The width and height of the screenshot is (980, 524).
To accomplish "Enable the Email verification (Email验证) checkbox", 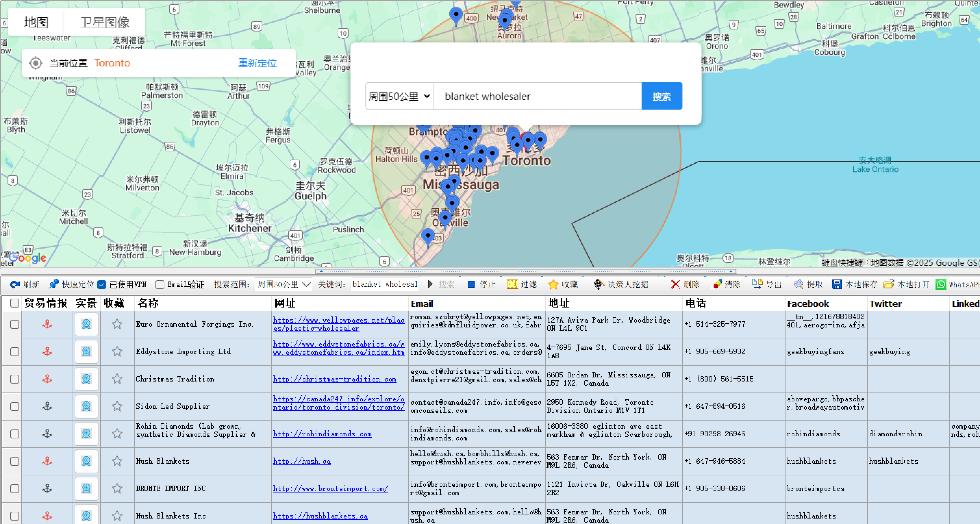I will [160, 284].
